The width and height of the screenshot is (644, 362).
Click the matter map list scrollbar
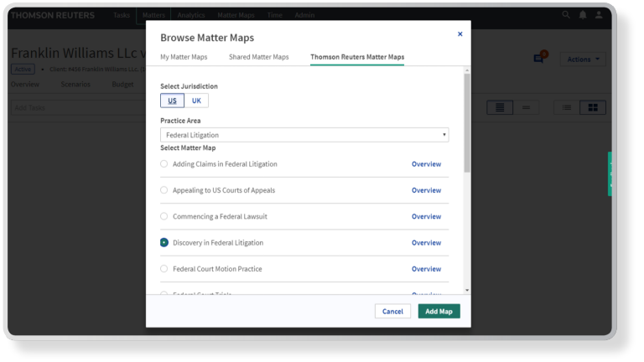[466, 126]
